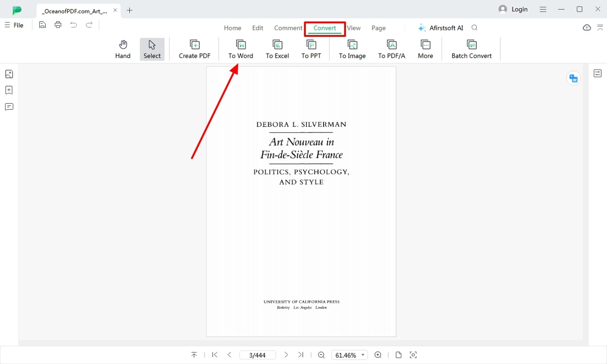The image size is (607, 364).
Task: Go to next page
Action: (286, 355)
